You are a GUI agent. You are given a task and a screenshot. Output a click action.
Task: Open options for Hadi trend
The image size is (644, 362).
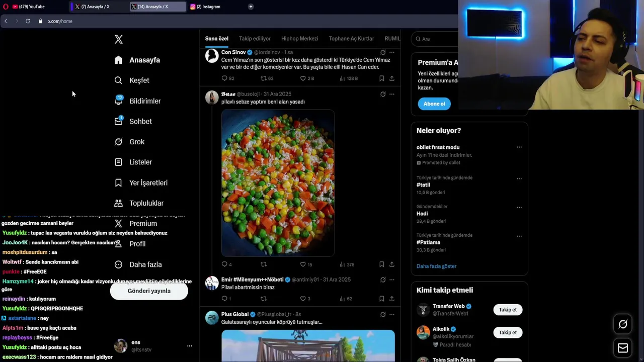(x=519, y=207)
